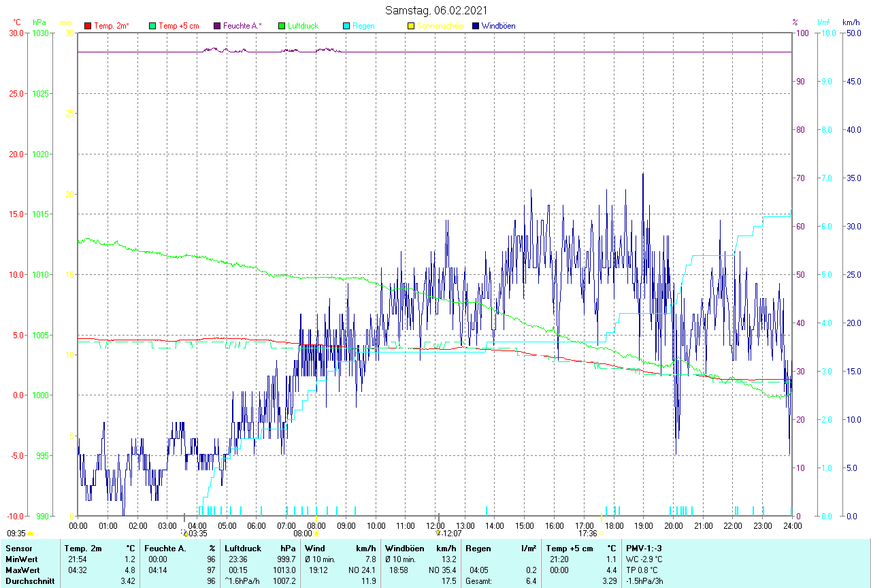Click the cyan Regen legend swatch
This screenshot has width=871, height=588.
pyautogui.click(x=346, y=26)
